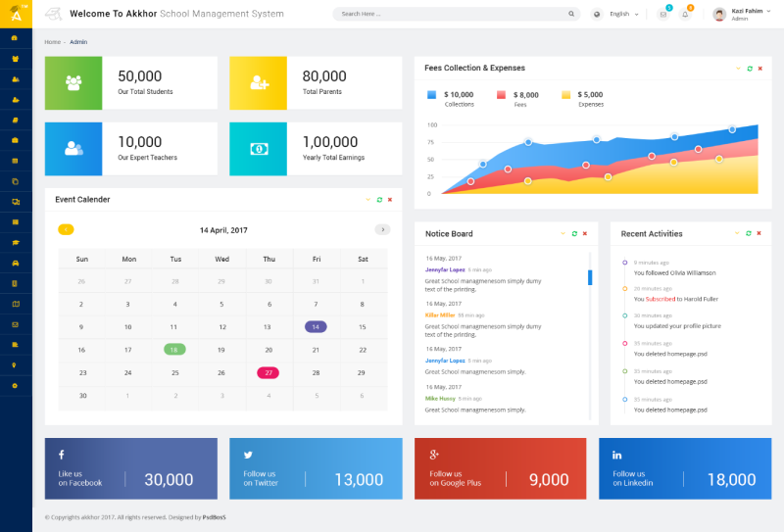Click the map pin sidebar icon

pos(15,364)
